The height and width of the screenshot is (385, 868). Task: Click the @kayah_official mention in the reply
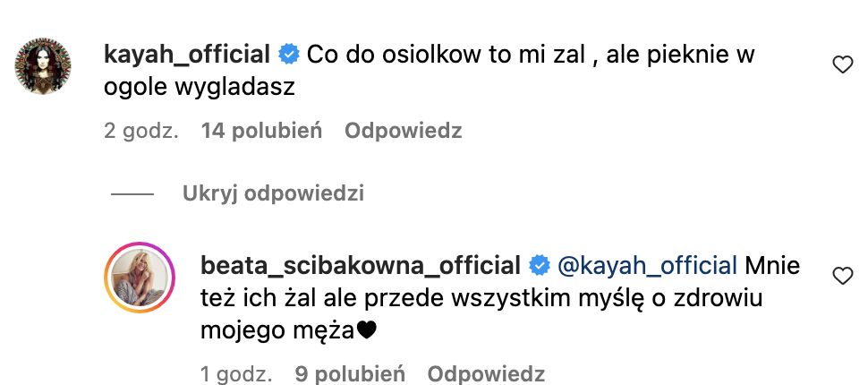[648, 266]
